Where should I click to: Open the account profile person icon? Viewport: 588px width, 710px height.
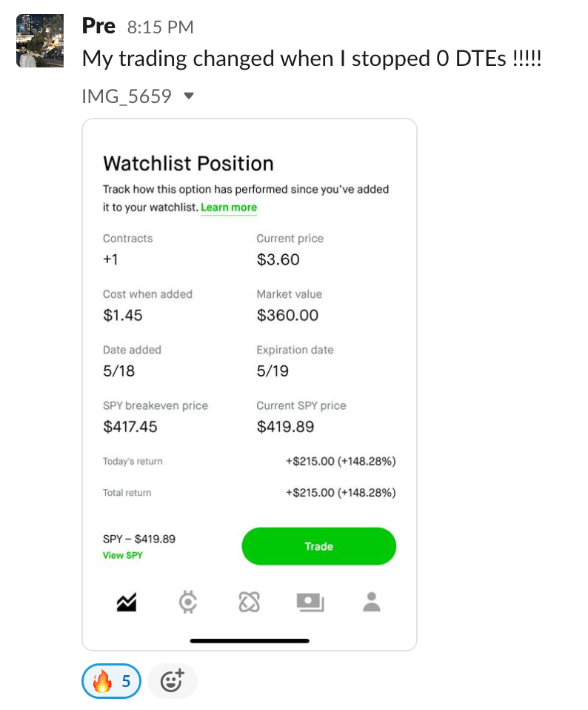372,603
